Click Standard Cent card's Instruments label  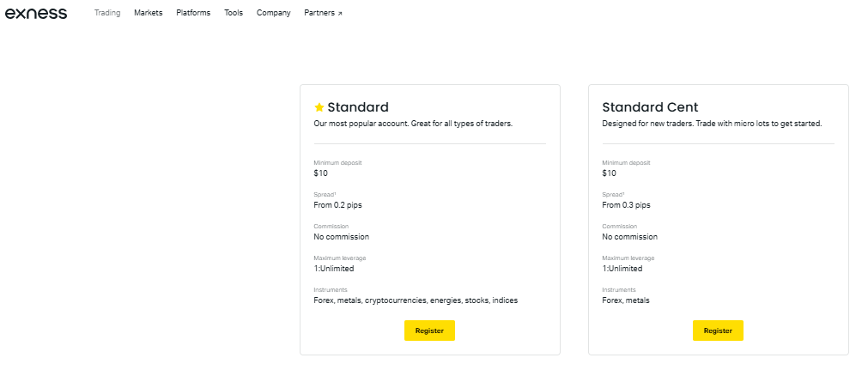click(619, 289)
